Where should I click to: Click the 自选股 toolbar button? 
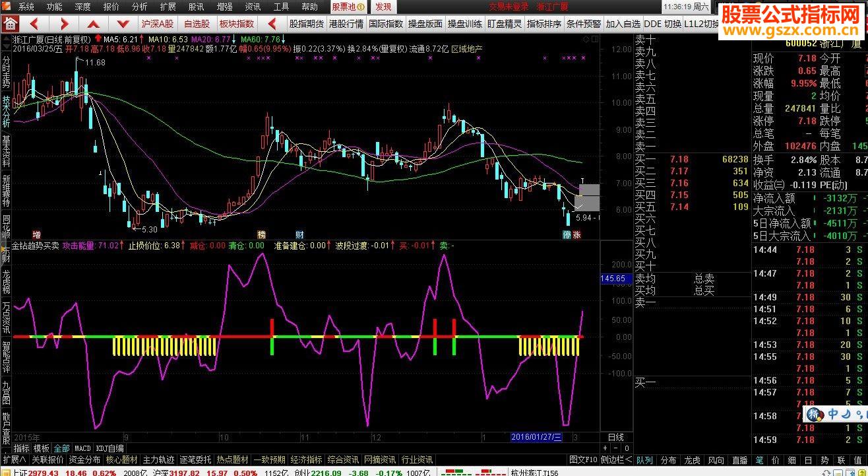point(197,24)
